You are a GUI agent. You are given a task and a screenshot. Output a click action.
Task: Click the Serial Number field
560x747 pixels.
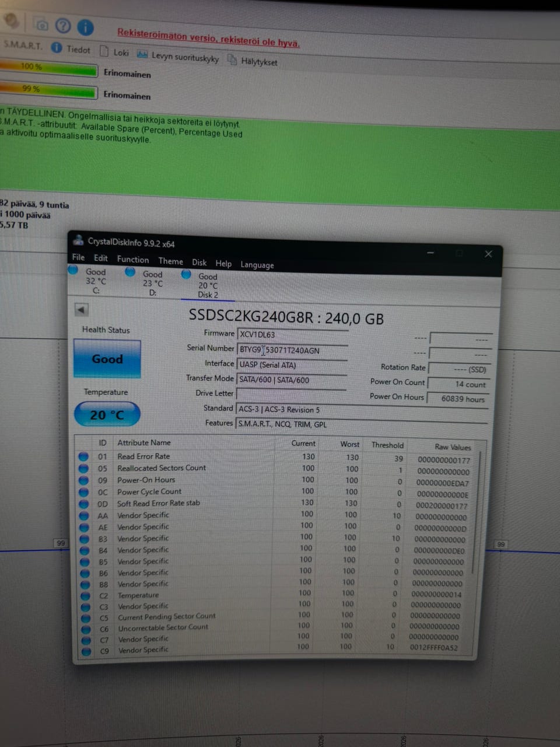point(292,350)
